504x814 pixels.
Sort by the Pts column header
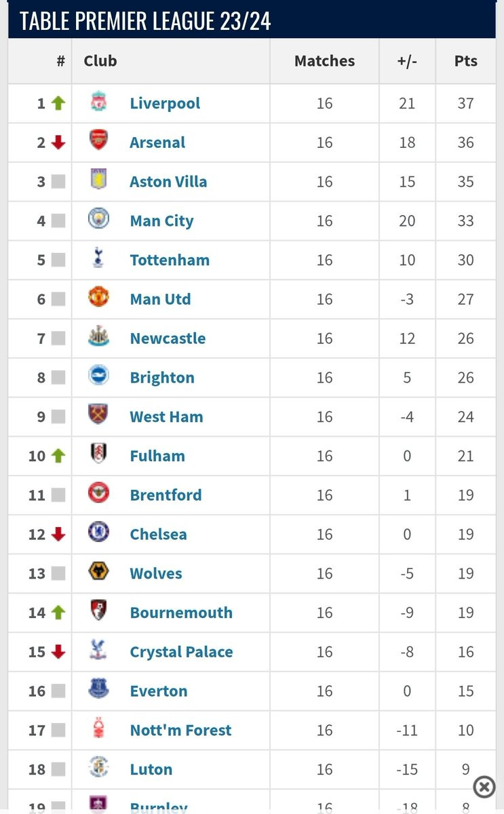(466, 61)
